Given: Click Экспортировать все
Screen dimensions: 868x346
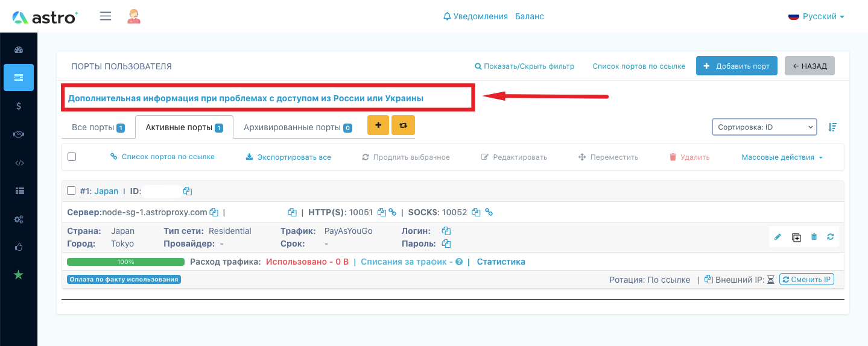Looking at the screenshot, I should click(288, 157).
